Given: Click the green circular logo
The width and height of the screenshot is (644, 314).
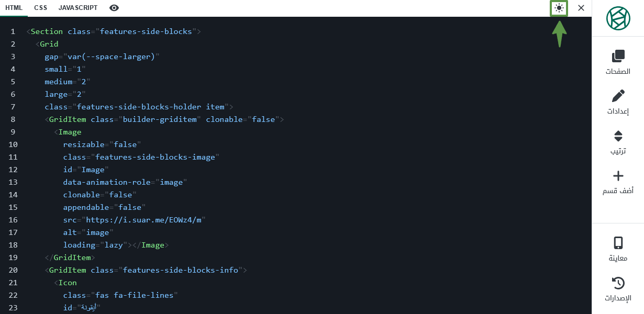Looking at the screenshot, I should coord(618,18).
